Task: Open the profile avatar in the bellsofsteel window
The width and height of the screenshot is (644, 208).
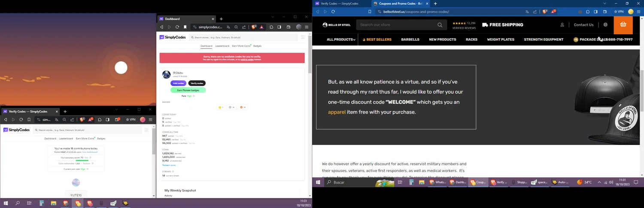Action: point(631,12)
